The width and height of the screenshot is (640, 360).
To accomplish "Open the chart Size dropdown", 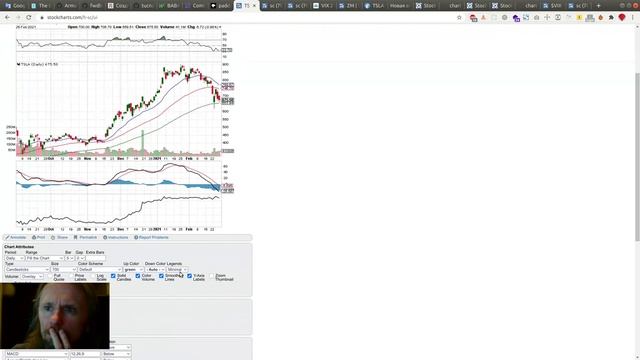I will coord(64,269).
